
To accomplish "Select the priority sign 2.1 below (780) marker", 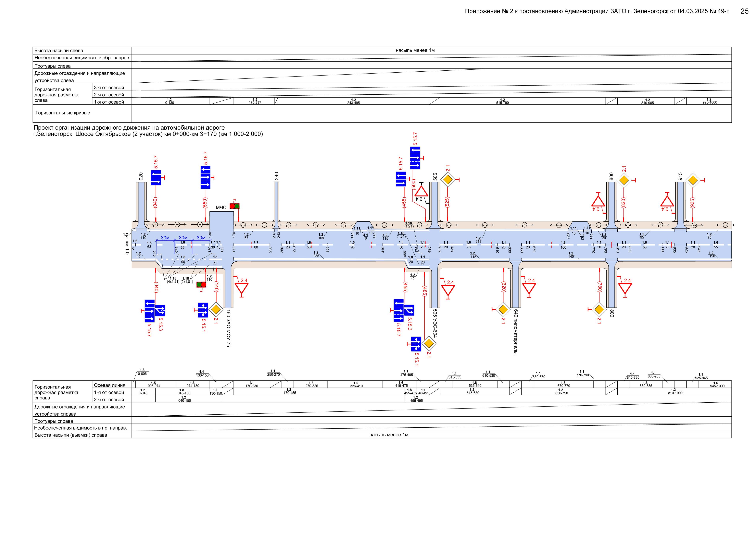I will [599, 309].
